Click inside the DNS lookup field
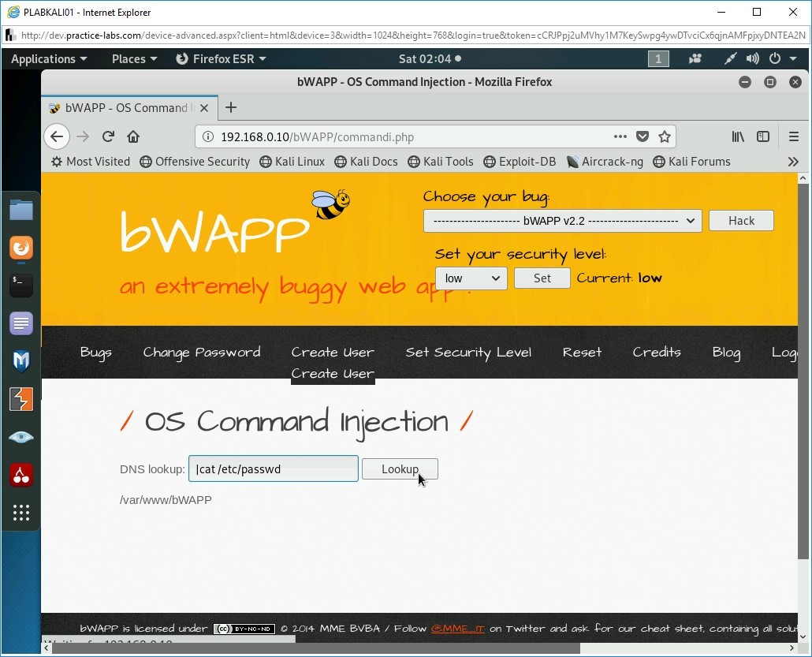 [x=273, y=468]
